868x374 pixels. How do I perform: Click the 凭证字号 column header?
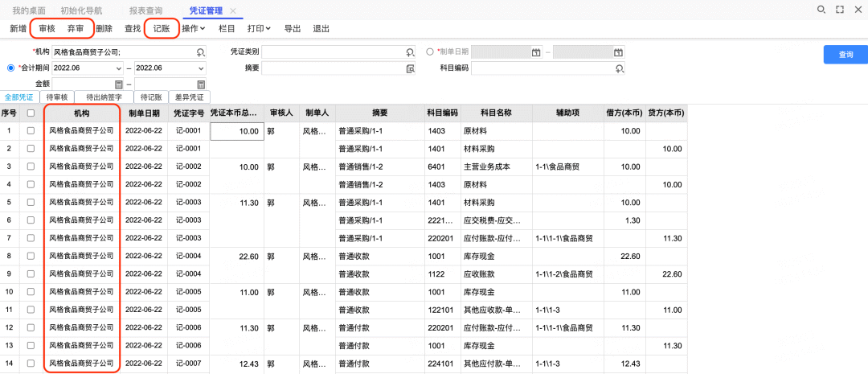pos(189,113)
